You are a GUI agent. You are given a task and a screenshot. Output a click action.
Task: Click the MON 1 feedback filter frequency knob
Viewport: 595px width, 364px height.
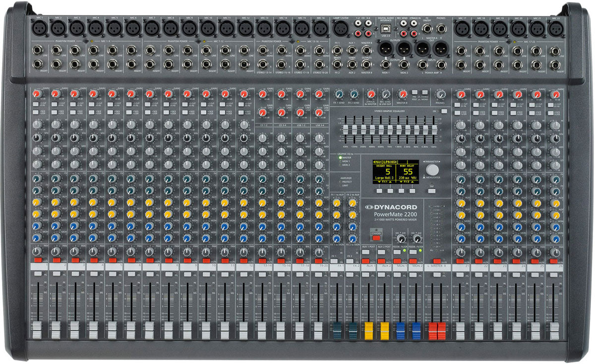coord(401,239)
